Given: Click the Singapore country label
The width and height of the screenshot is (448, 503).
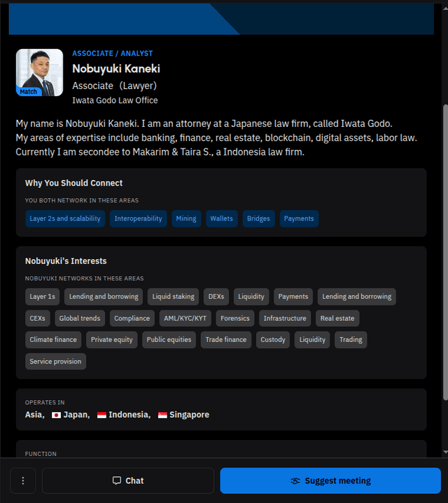Looking at the screenshot, I should (190, 415).
